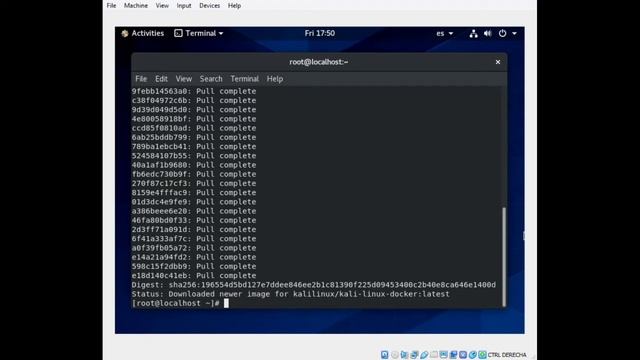Click the mouse integration status icon

tap(473, 355)
